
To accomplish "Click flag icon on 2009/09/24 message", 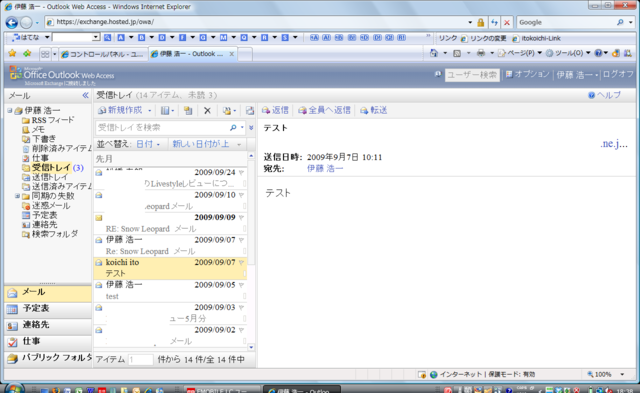I will [x=241, y=173].
